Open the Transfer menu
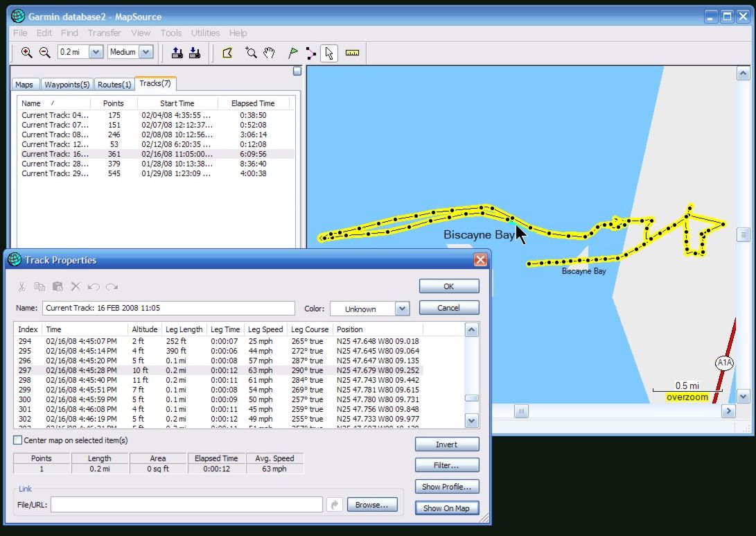This screenshot has height=536, width=756. tap(104, 33)
